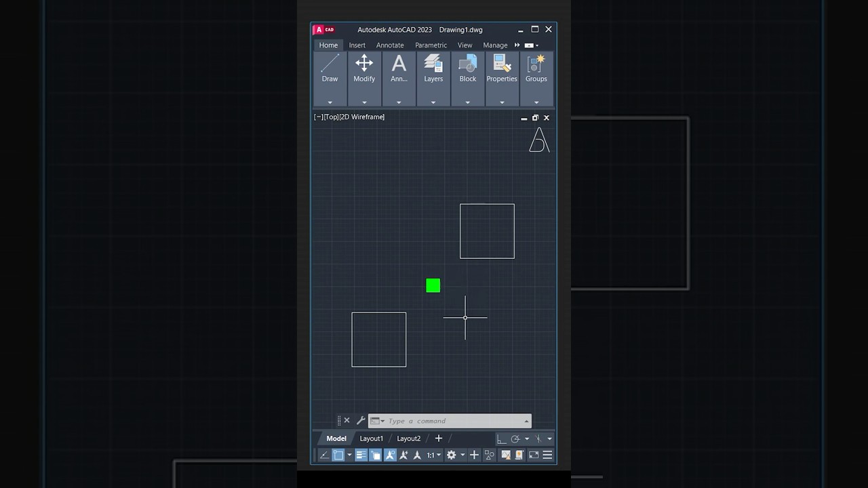Screen dimensions: 868x488
Task: Click the AutoCAD application menu logo
Action: click(x=324, y=30)
